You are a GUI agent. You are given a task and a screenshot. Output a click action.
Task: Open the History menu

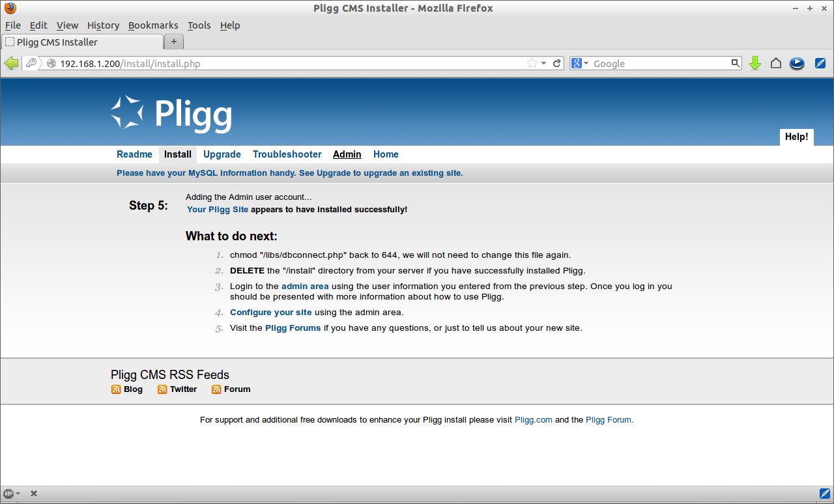pyautogui.click(x=103, y=25)
